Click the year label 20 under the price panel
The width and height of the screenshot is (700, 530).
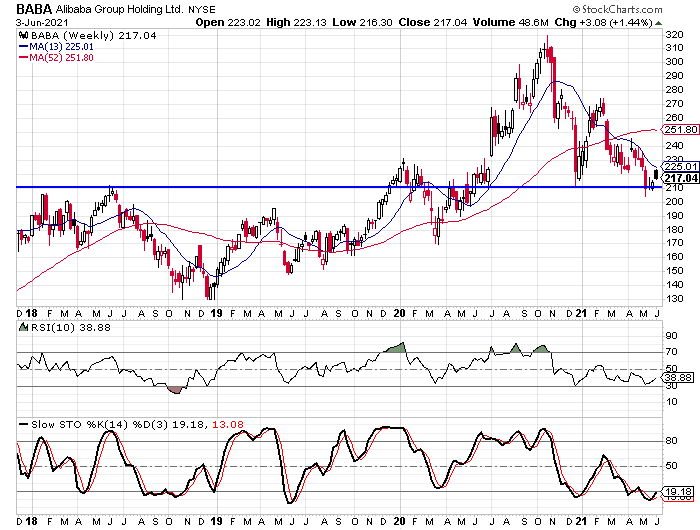(x=399, y=313)
